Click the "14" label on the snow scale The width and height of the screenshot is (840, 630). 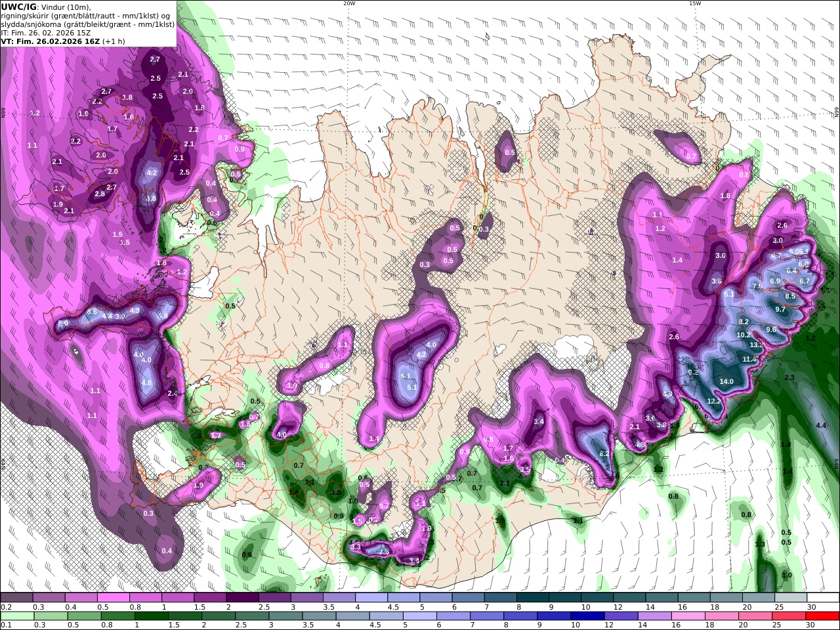tap(650, 607)
